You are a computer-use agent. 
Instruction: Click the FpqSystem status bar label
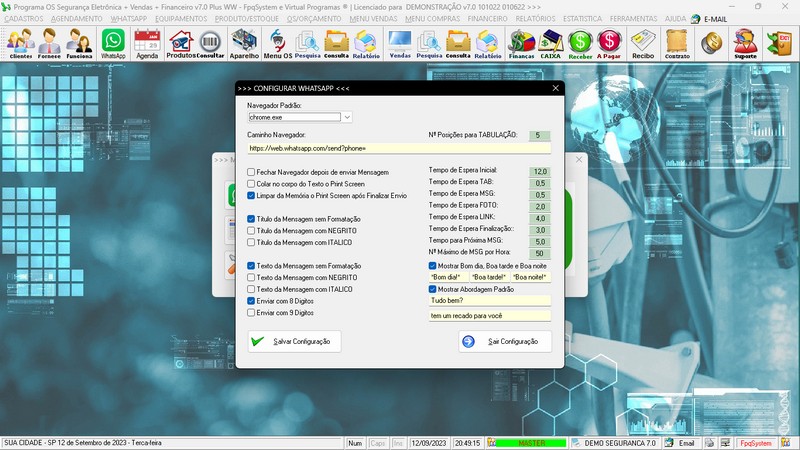756,443
